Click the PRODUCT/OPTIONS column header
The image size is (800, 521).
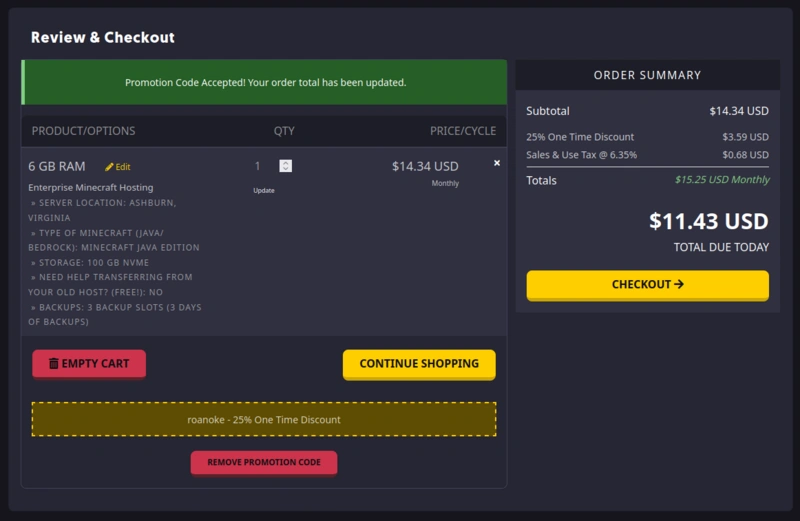coord(84,131)
